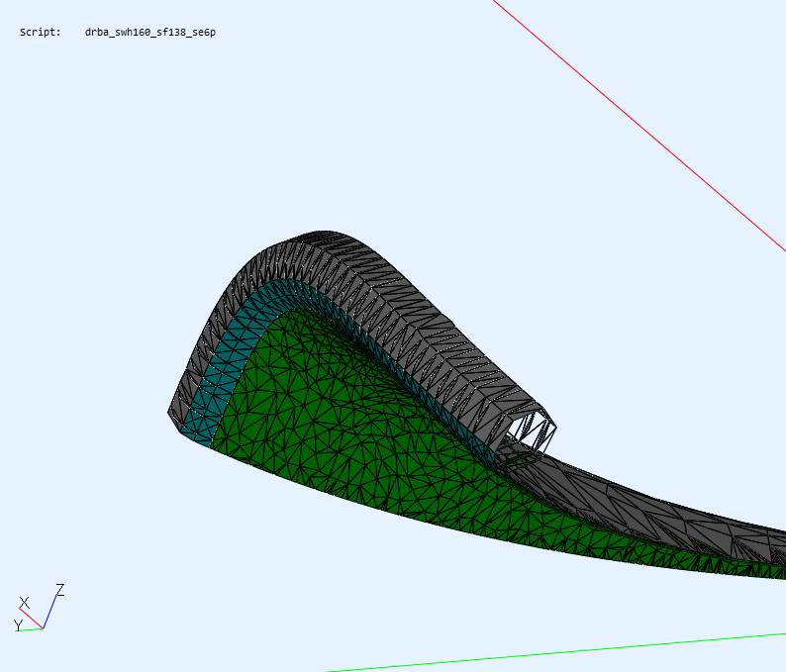This screenshot has width=786, height=672.
Task: Click the Script: label
Action: tap(41, 32)
